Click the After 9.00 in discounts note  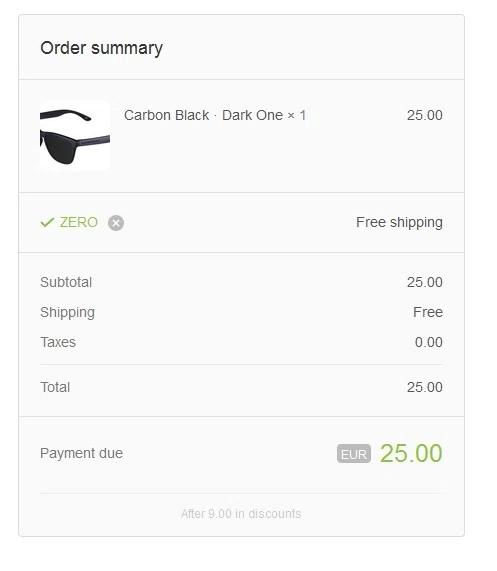click(x=241, y=514)
